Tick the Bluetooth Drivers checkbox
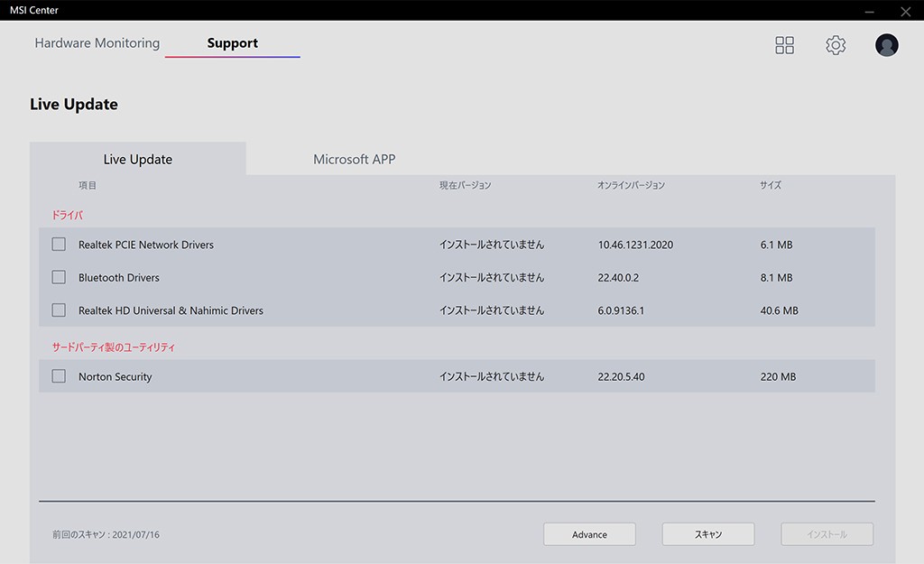924x564 pixels. (x=59, y=277)
